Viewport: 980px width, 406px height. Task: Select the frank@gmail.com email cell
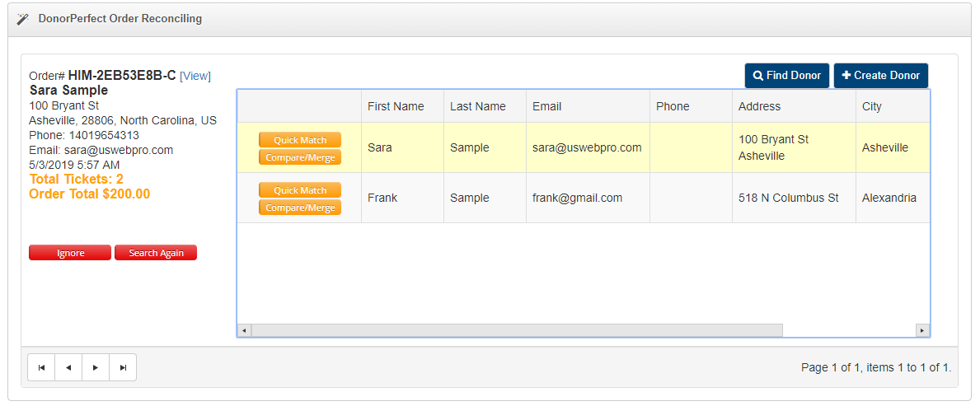[x=577, y=198]
